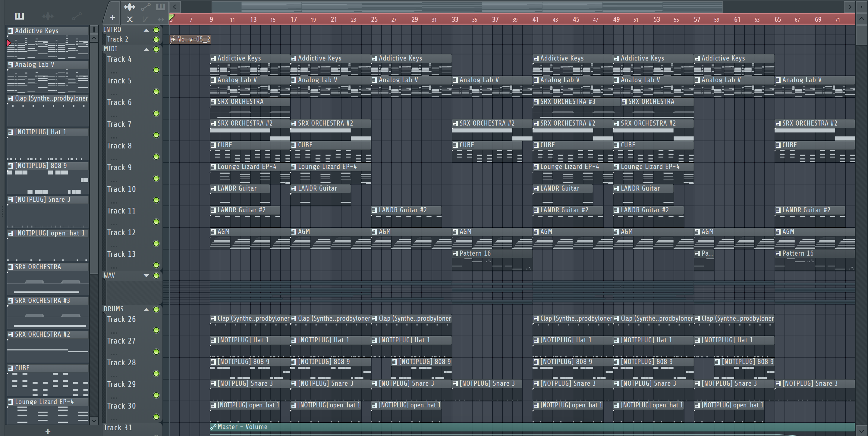Click the X icon in the playlist header

coord(129,19)
